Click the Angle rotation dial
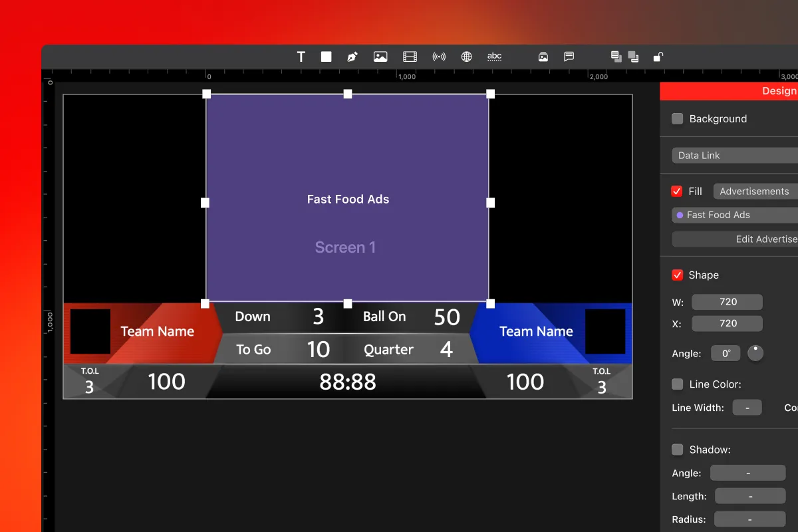This screenshot has width=798, height=532. point(755,353)
